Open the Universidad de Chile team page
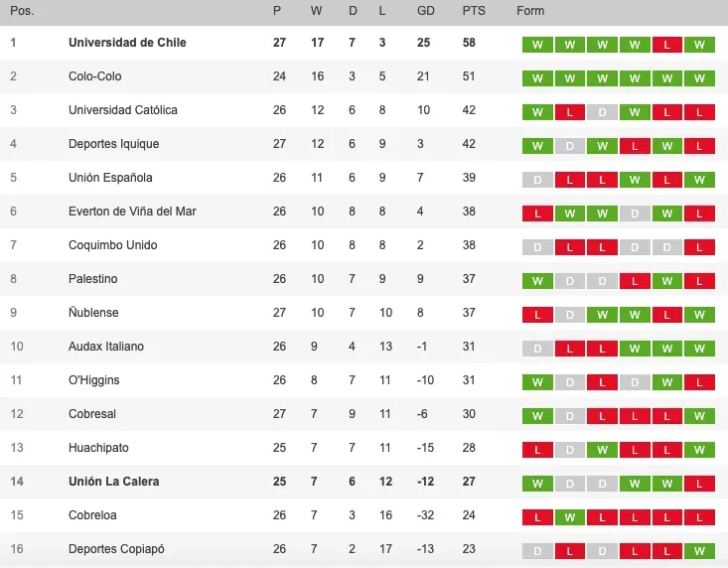The width and height of the screenshot is (728, 568). [127, 43]
